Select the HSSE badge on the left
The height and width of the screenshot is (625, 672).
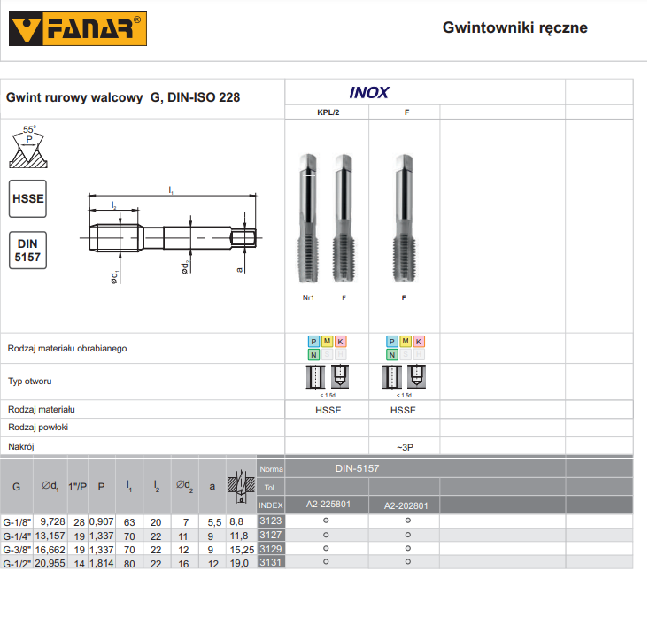[x=27, y=199]
